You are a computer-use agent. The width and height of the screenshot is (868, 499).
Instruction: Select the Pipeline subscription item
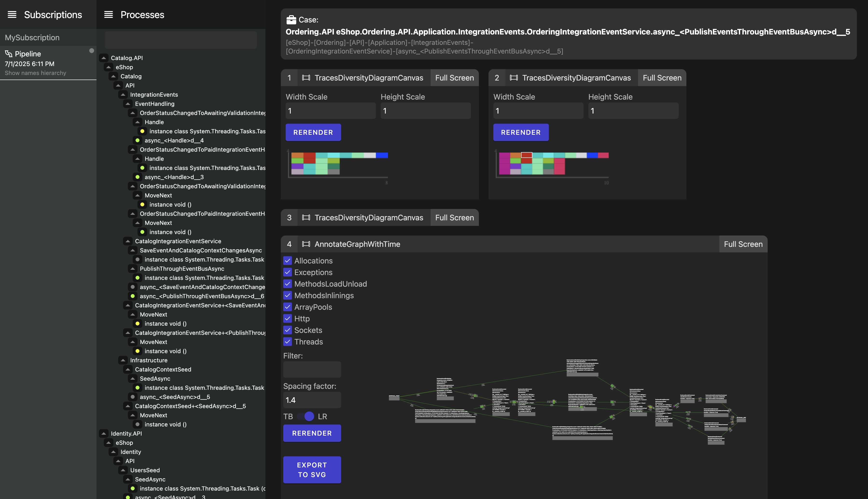tap(48, 63)
